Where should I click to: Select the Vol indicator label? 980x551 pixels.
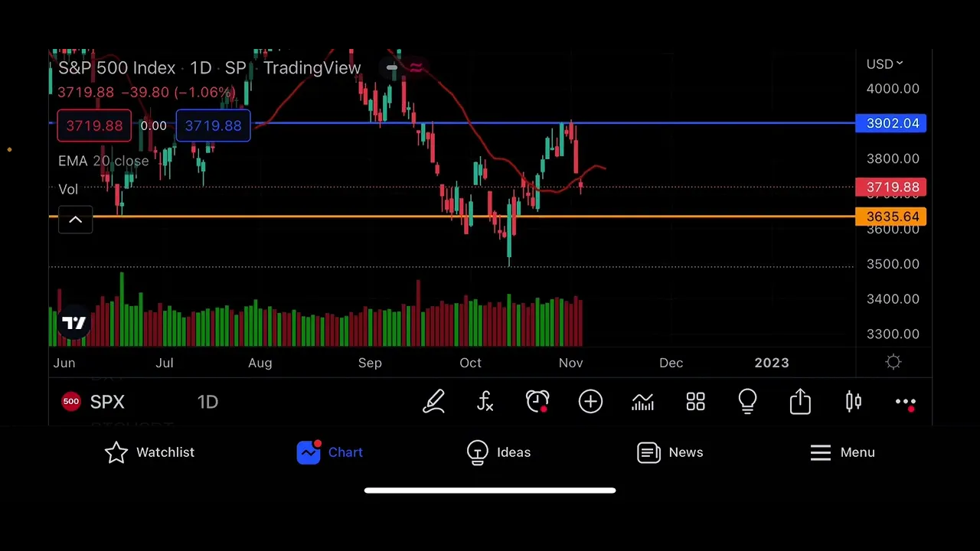(x=68, y=189)
